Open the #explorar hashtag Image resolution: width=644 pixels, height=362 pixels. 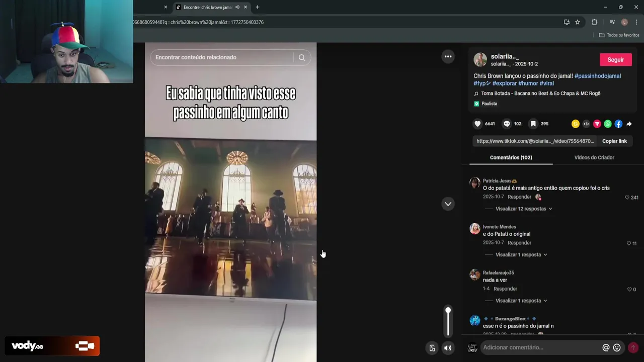[x=505, y=83]
